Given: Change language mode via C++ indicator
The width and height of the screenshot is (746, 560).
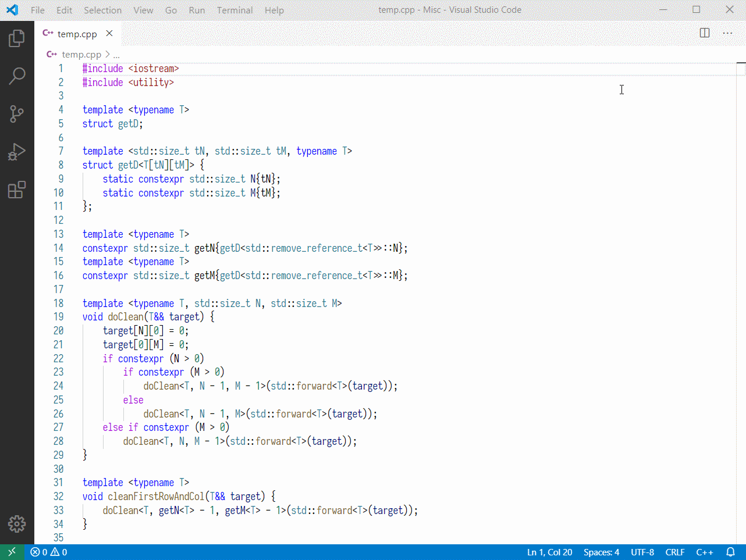Looking at the screenshot, I should pyautogui.click(x=705, y=552).
